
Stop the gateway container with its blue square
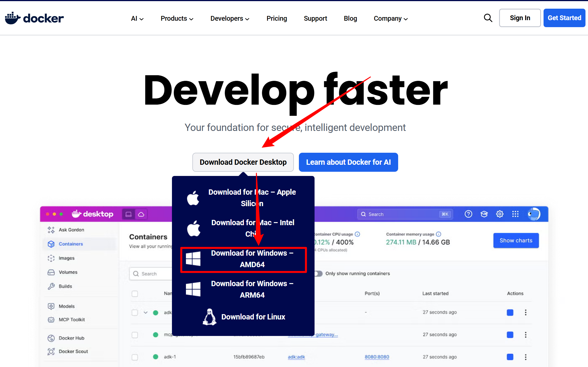click(510, 335)
